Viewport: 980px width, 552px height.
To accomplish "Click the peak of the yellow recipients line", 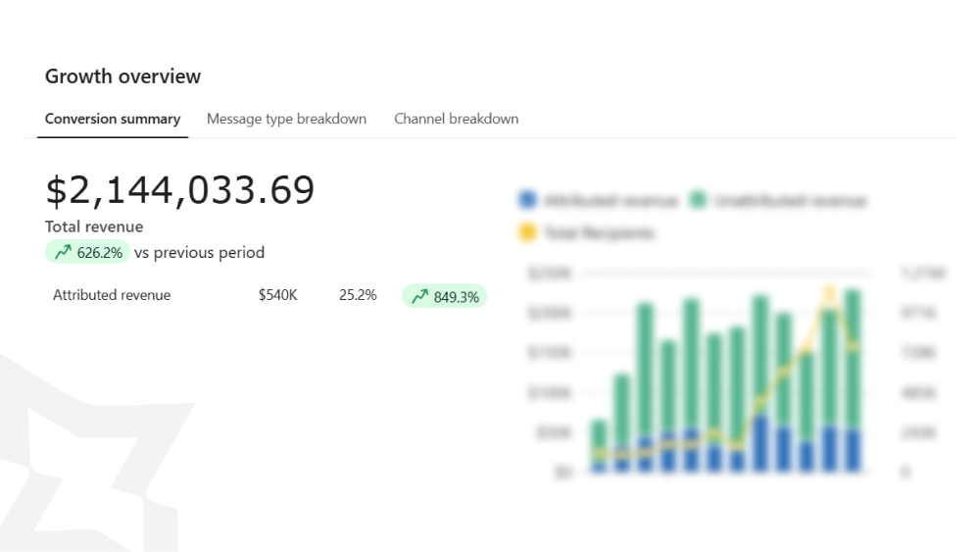I will pyautogui.click(x=829, y=291).
